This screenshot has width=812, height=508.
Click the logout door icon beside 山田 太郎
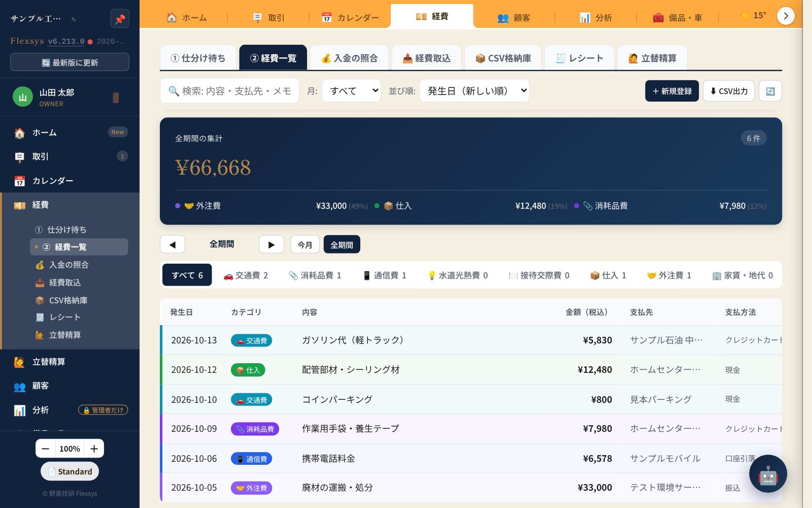(x=116, y=98)
